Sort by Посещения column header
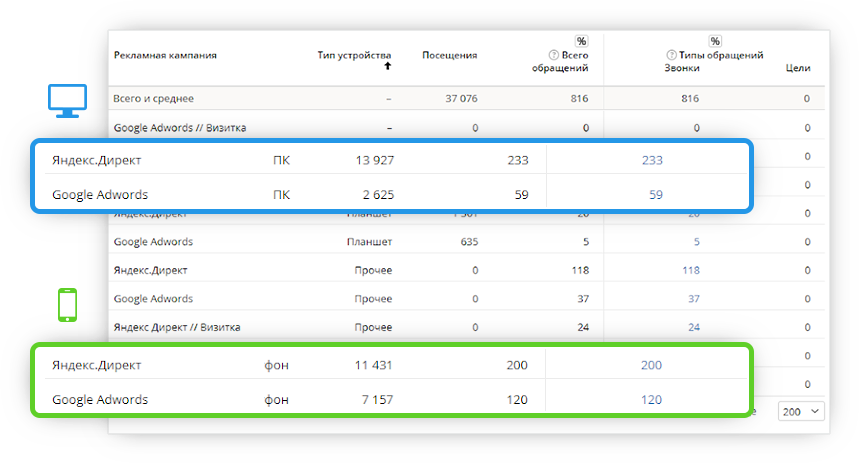859x463 pixels. 449,55
